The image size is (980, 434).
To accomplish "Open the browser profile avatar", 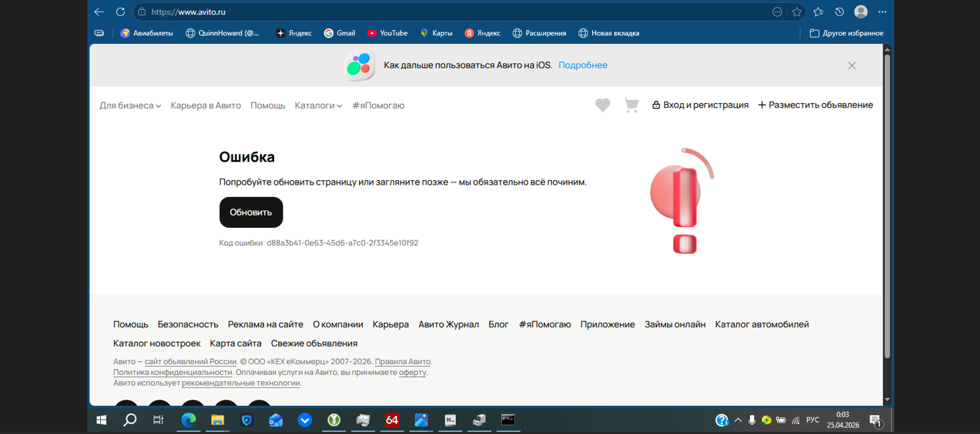I will (860, 12).
